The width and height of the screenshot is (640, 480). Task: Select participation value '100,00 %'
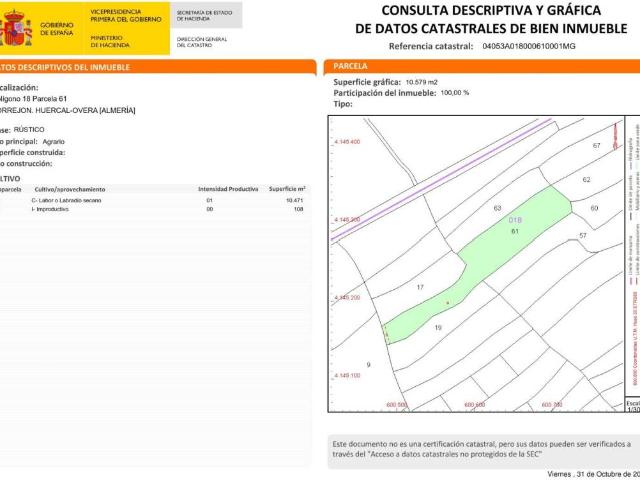point(455,93)
